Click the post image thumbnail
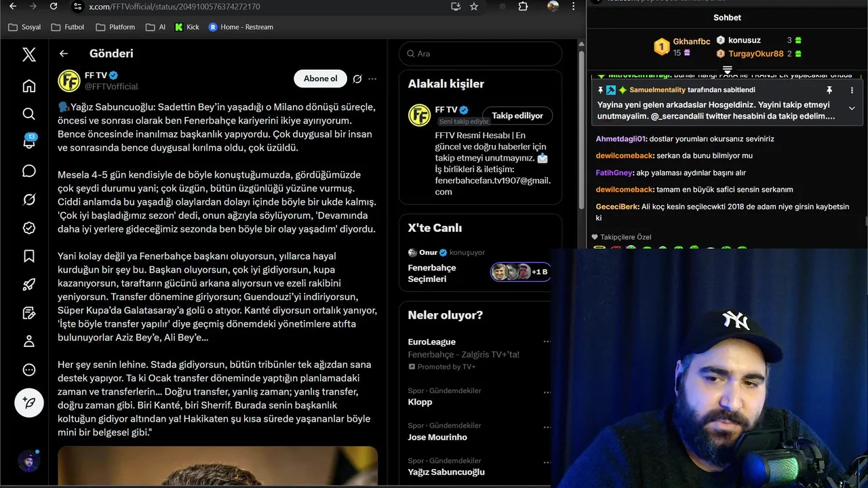Screen dimensions: 868x488 (218, 466)
